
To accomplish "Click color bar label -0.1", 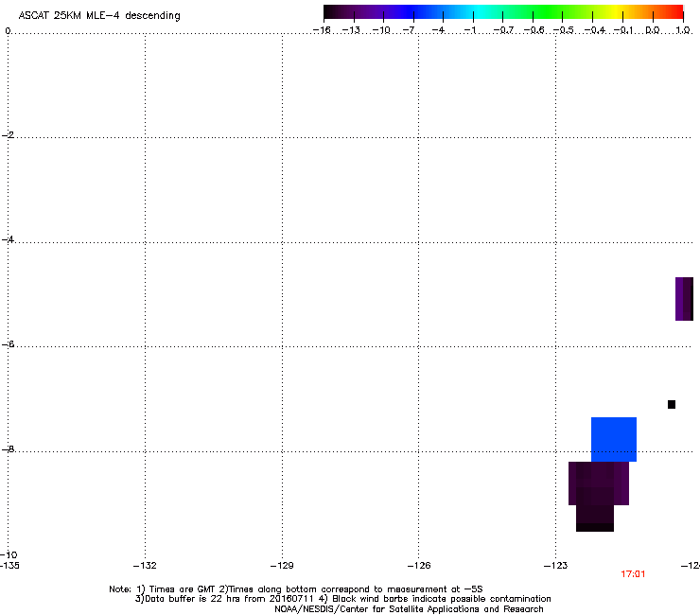I will click(623, 30).
